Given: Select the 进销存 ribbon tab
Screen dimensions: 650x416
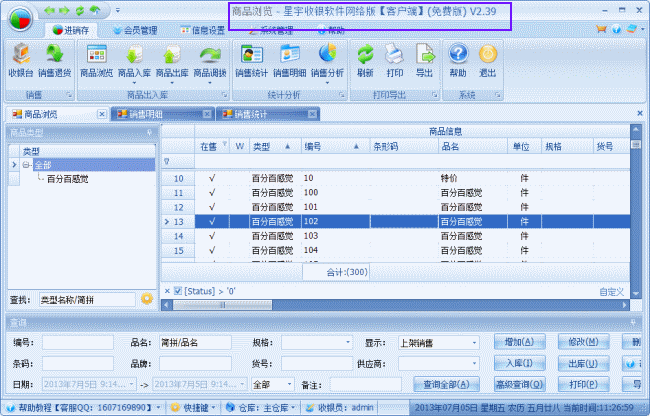Looking at the screenshot, I should [x=71, y=30].
